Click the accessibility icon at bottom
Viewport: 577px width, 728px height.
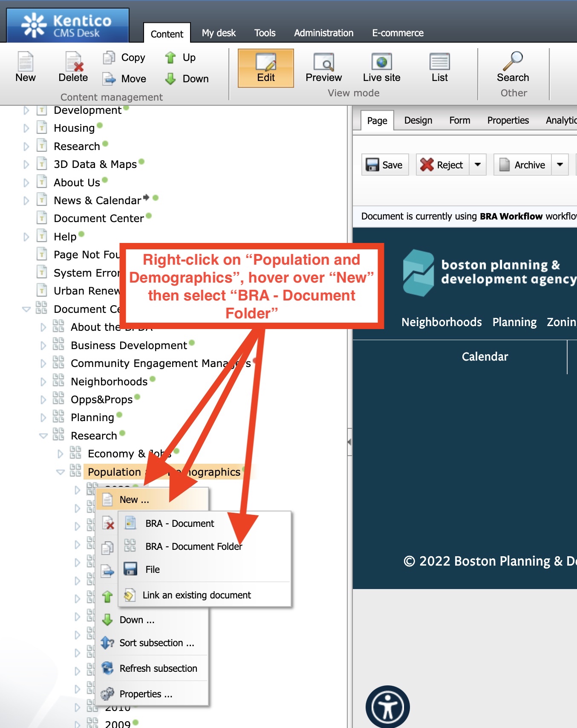pyautogui.click(x=387, y=707)
